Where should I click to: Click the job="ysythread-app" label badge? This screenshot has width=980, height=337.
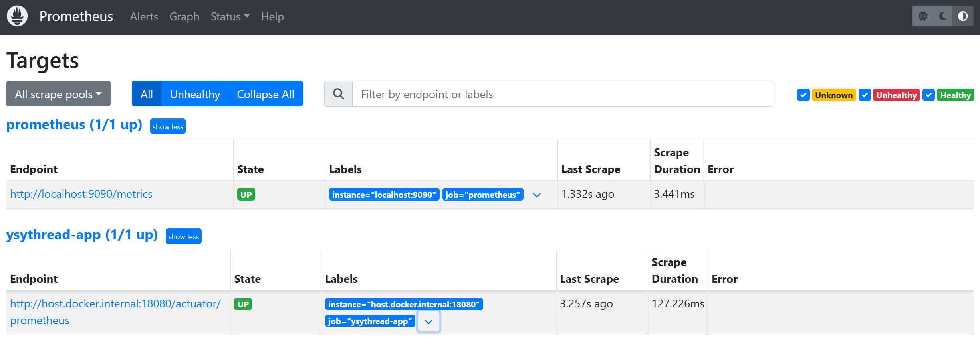[x=370, y=321]
